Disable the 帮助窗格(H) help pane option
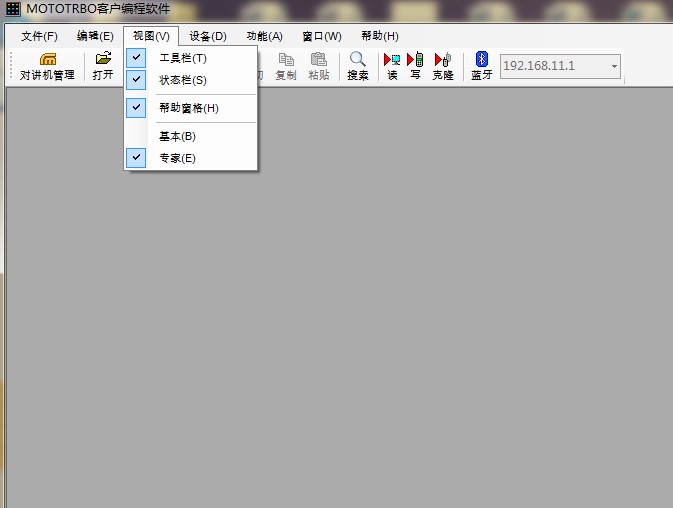Screen dimensions: 673x508 (x=188, y=108)
